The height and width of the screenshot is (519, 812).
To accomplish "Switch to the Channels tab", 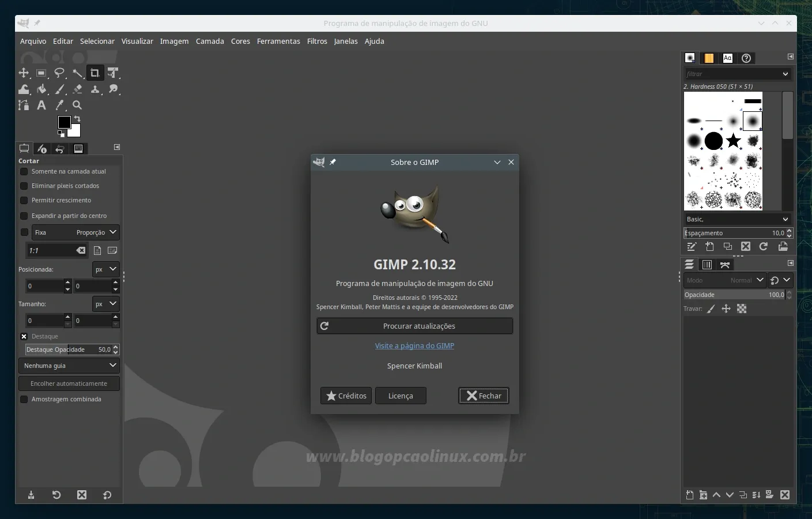I will [x=707, y=265].
